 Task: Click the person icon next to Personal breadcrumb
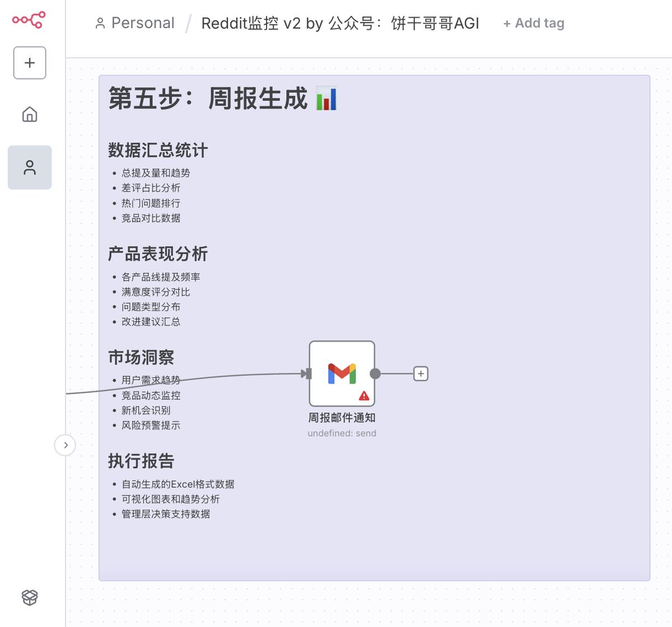101,22
